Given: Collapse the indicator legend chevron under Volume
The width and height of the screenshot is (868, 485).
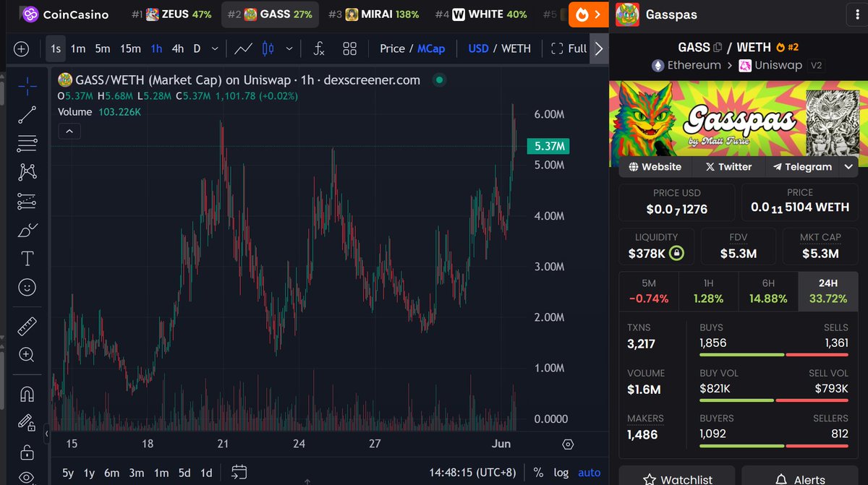Looking at the screenshot, I should coord(69,131).
